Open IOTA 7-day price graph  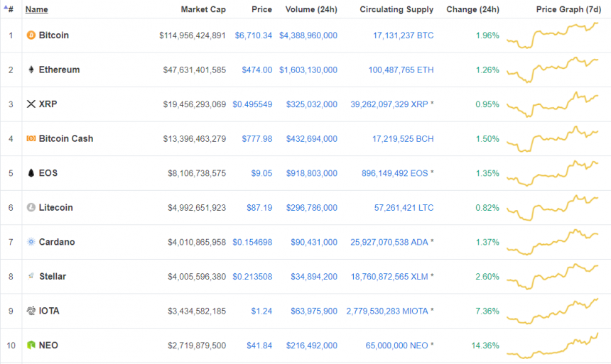[553, 311]
